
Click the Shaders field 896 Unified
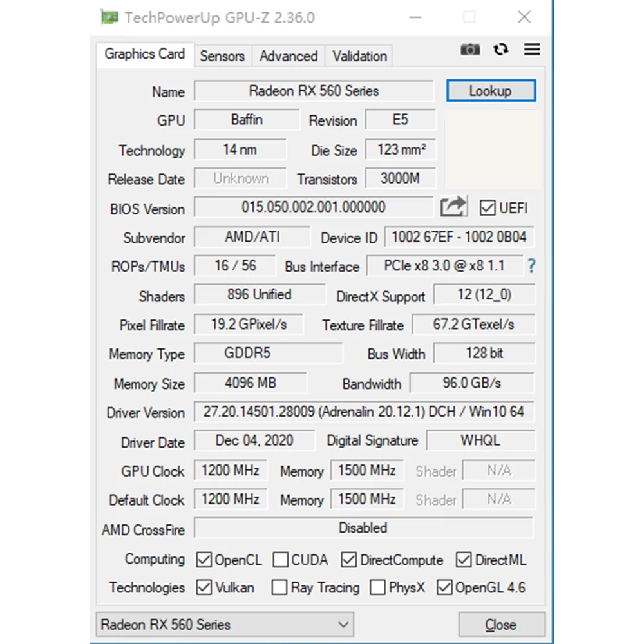click(x=260, y=294)
